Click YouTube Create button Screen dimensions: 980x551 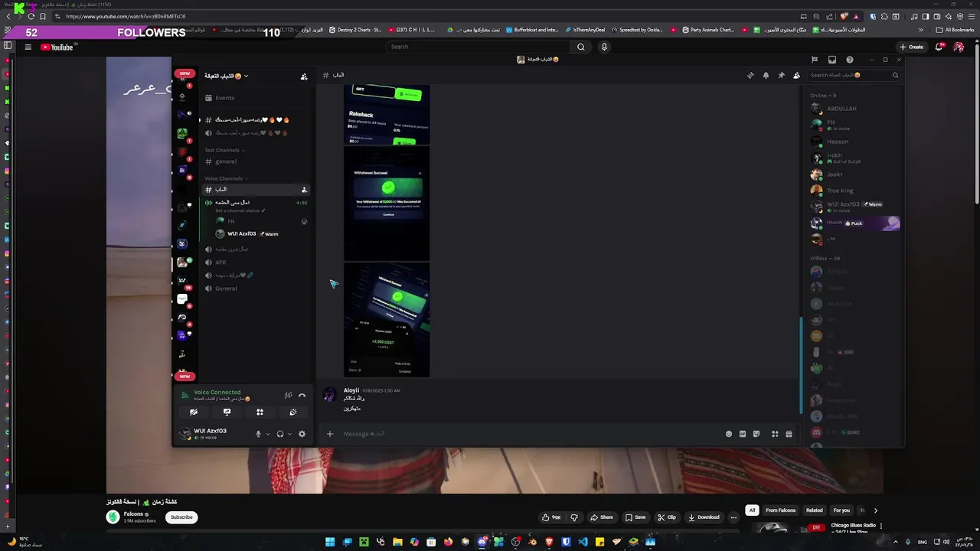(x=911, y=47)
